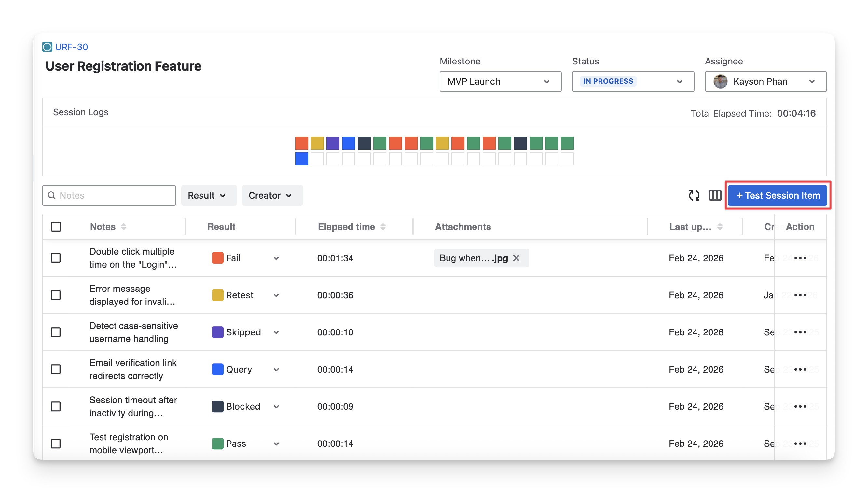Expand the IN PROGRESS status dropdown

click(x=633, y=82)
